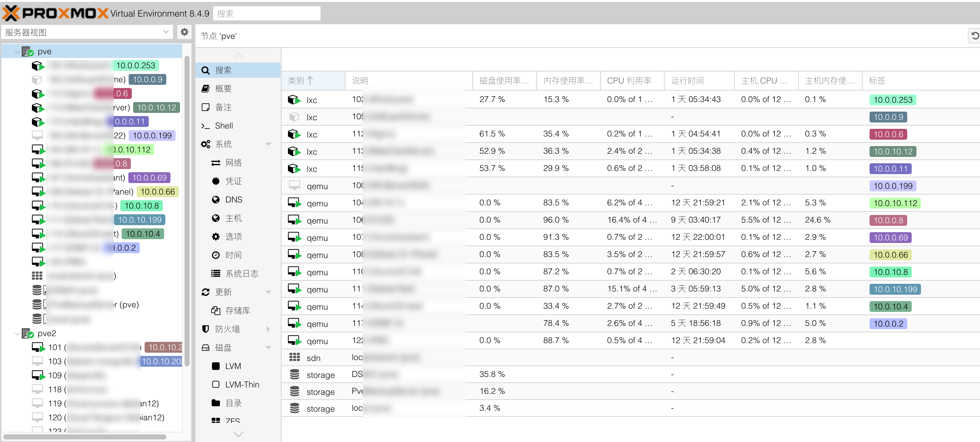Click the Summary book icon
The image size is (980, 442).
pos(206,89)
